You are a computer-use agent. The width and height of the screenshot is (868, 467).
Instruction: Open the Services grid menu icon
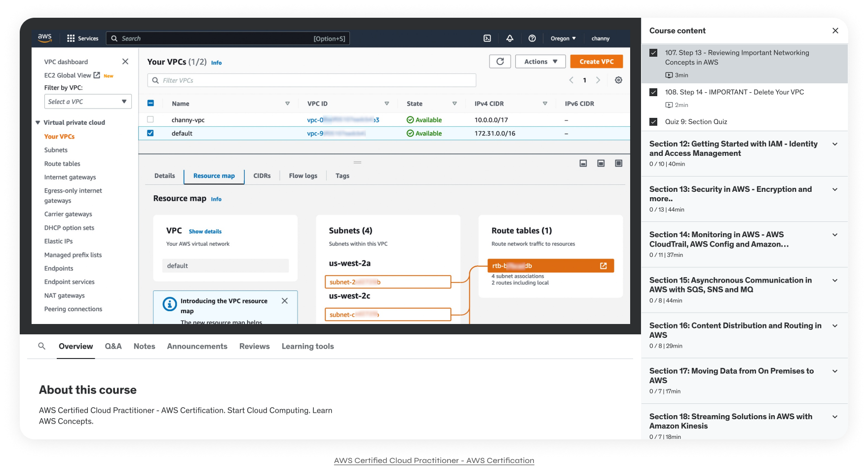pos(71,38)
